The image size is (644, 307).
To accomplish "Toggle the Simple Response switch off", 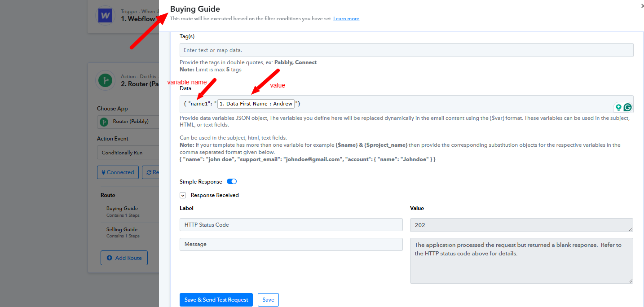I will click(x=232, y=182).
